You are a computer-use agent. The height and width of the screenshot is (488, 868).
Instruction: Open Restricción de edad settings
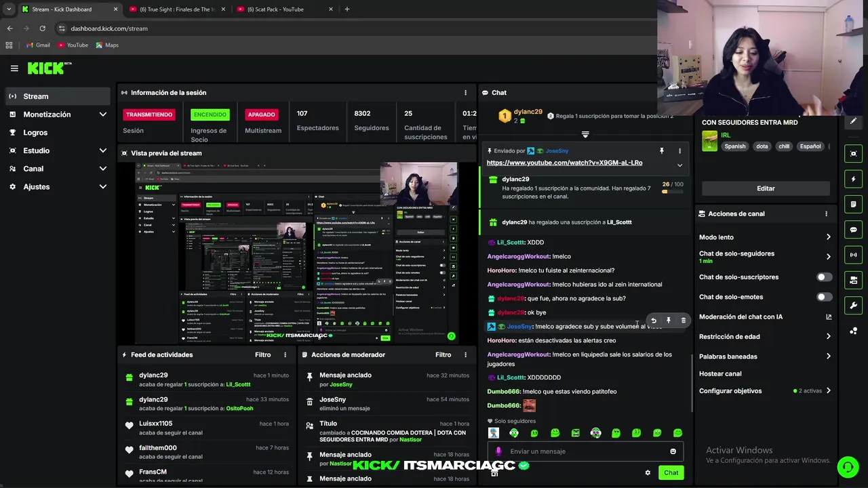(x=765, y=337)
